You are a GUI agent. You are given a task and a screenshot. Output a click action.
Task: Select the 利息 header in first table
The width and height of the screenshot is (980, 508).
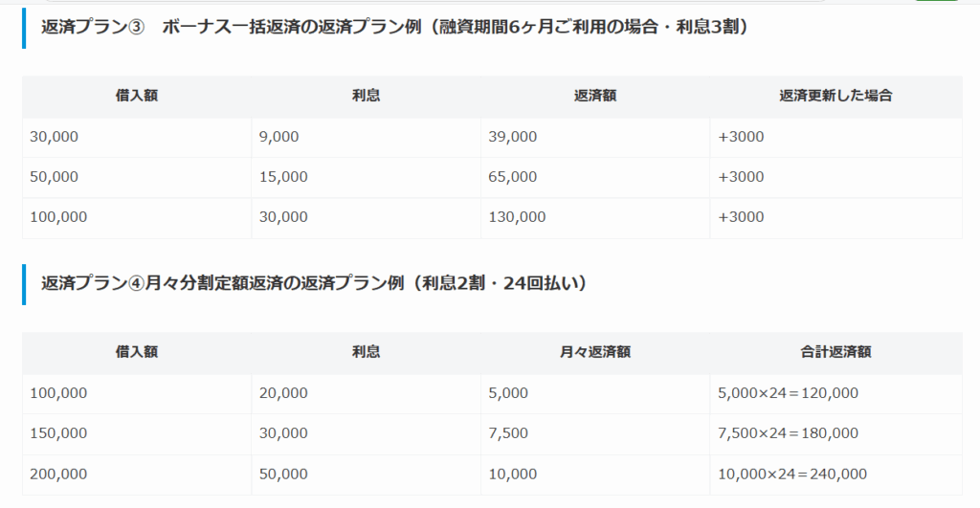click(367, 96)
